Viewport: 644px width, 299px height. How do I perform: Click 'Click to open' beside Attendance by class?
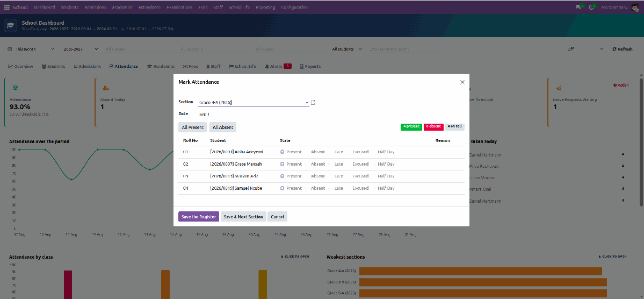pos(296,257)
